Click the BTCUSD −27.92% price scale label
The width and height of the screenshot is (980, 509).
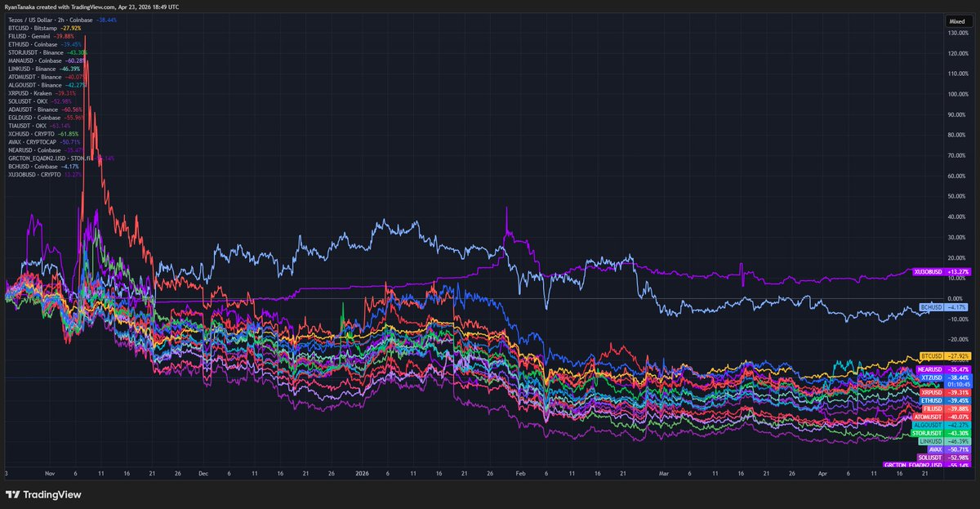click(947, 356)
